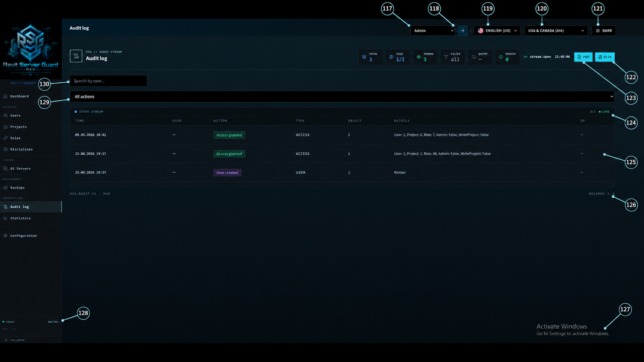This screenshot has width=644, height=362.
Task: Click the audit log header icon
Action: coord(76,56)
